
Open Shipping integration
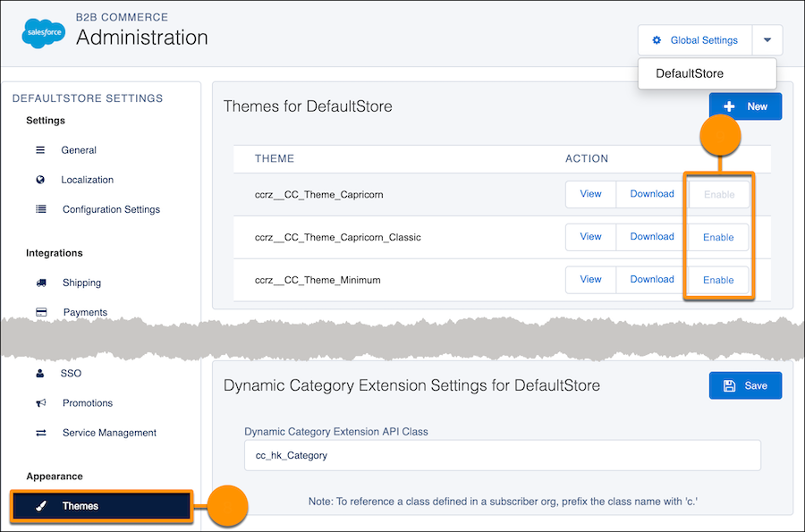pos(81,283)
